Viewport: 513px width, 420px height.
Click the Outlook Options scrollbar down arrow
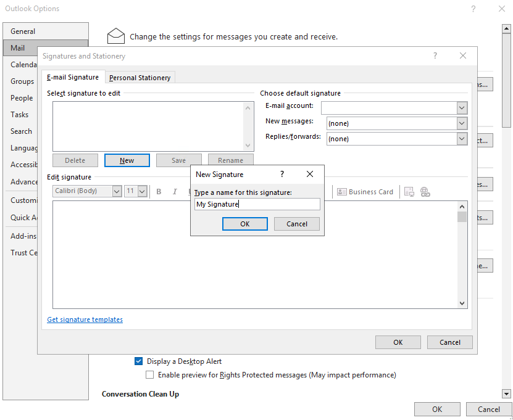(x=506, y=393)
